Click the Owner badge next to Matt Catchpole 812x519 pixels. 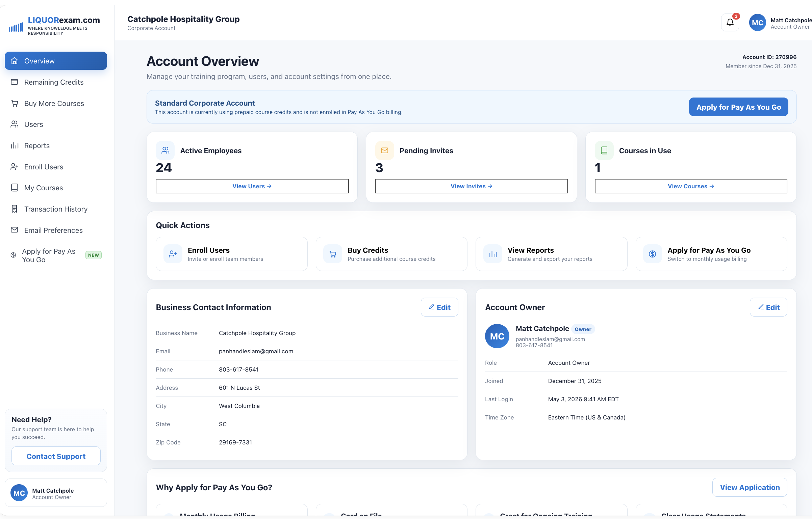click(x=583, y=329)
